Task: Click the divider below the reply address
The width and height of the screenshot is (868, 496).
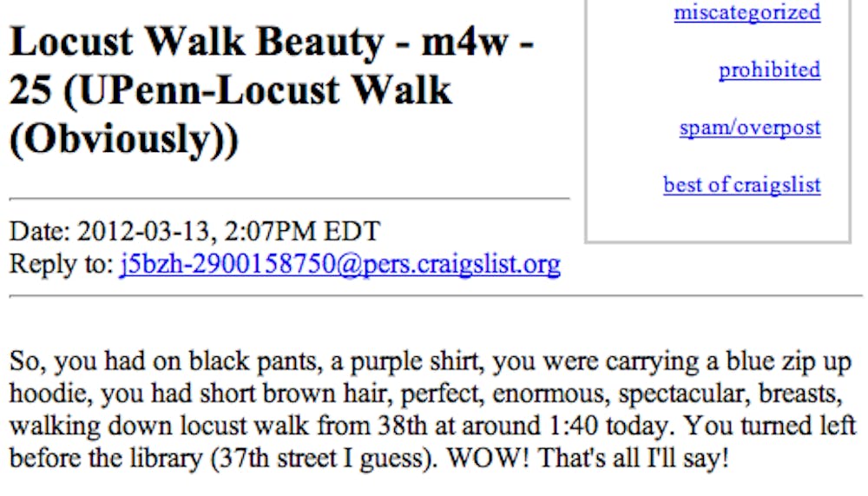Action: (x=434, y=296)
